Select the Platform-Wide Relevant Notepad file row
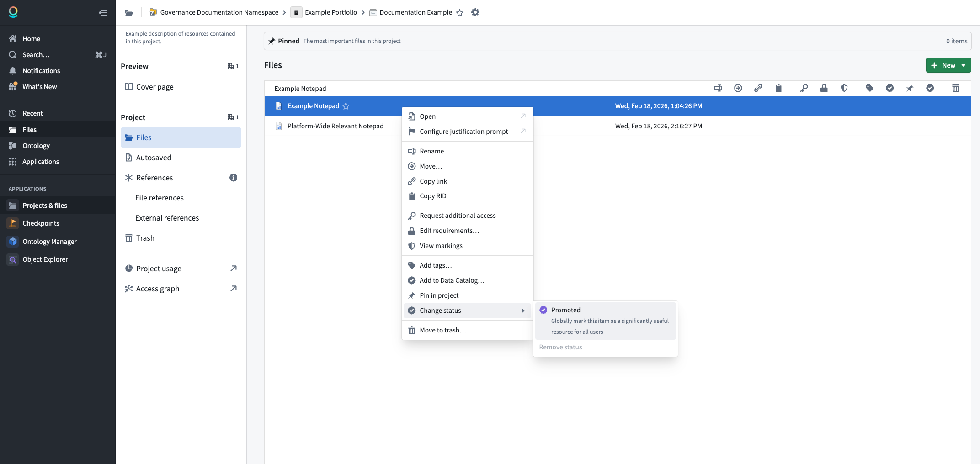The image size is (980, 464). (618, 126)
